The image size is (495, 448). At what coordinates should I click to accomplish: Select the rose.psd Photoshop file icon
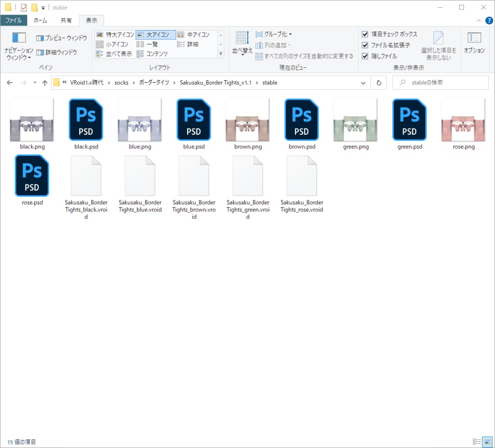pyautogui.click(x=32, y=176)
